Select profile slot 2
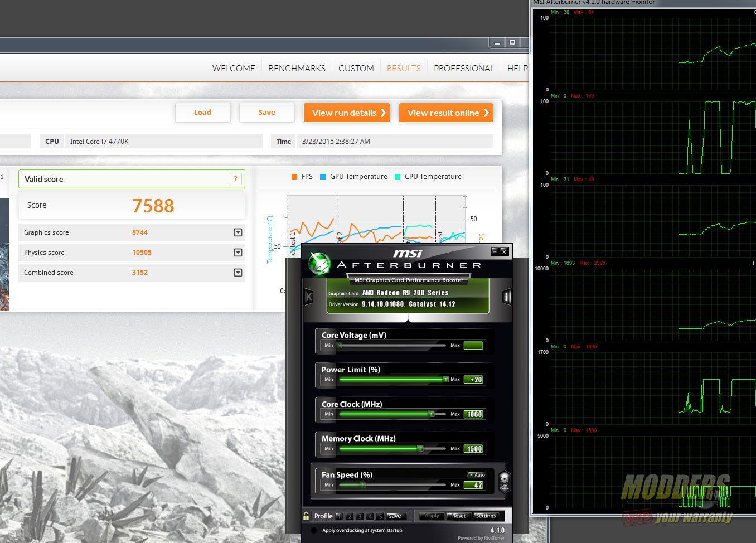Screen dimensions: 756x543 (x=350, y=516)
